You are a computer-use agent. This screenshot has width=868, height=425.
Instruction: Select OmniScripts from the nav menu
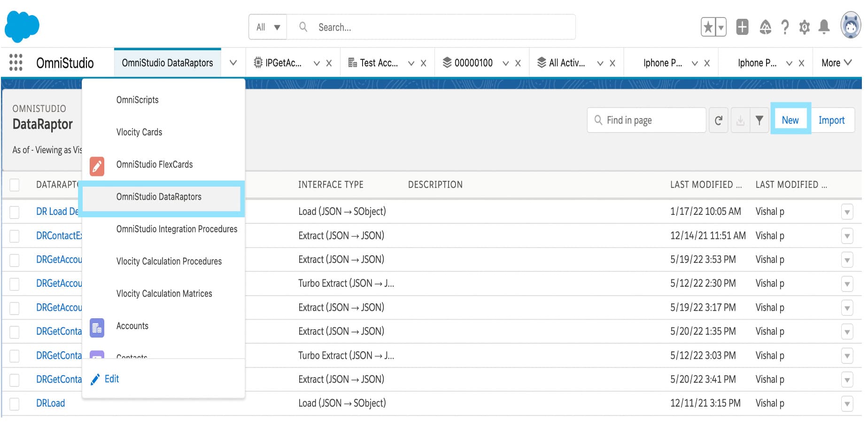coord(137,100)
